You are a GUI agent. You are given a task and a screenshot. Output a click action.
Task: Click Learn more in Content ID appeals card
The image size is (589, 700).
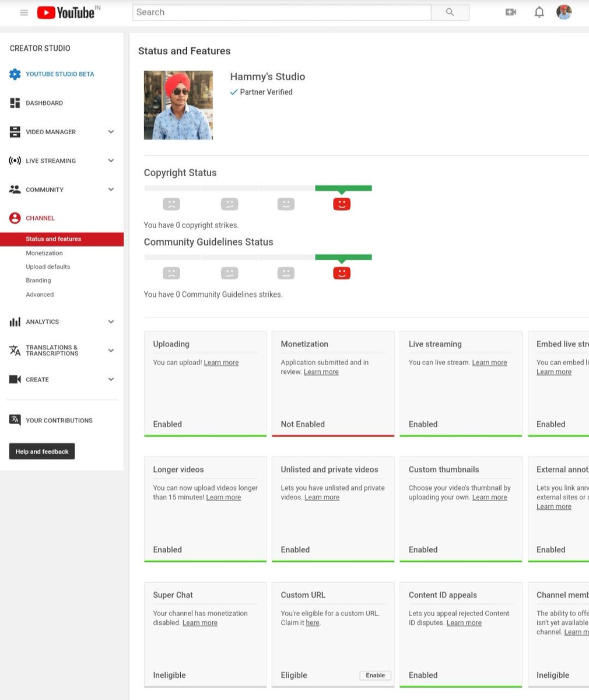tap(464, 623)
